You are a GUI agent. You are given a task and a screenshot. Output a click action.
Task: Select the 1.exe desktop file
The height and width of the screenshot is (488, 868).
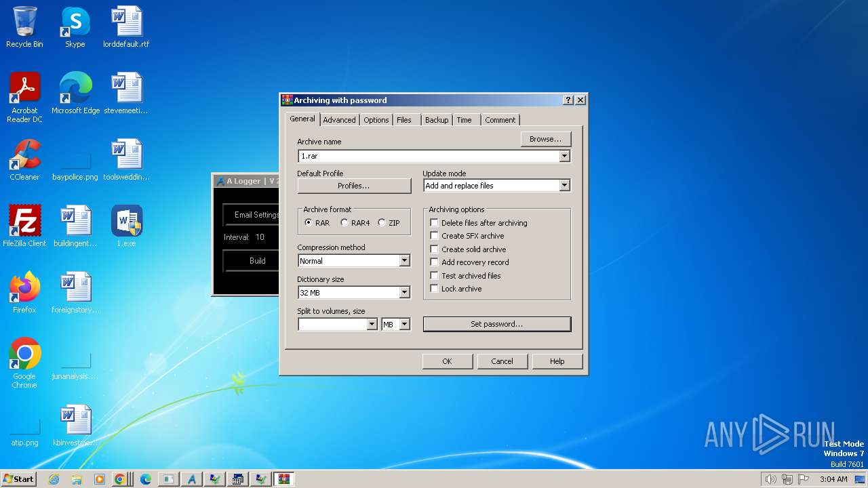point(126,226)
